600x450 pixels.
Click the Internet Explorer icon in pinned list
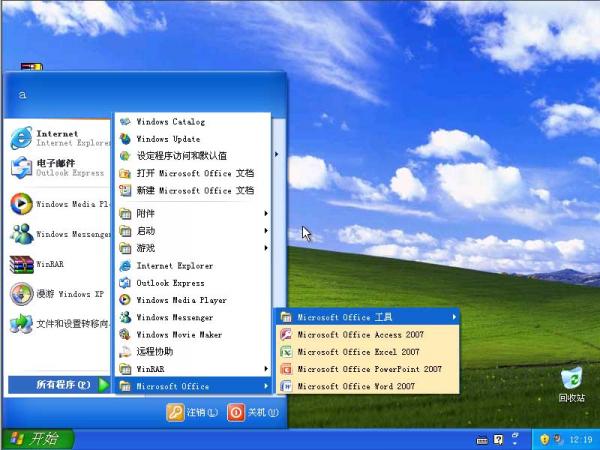click(x=21, y=138)
